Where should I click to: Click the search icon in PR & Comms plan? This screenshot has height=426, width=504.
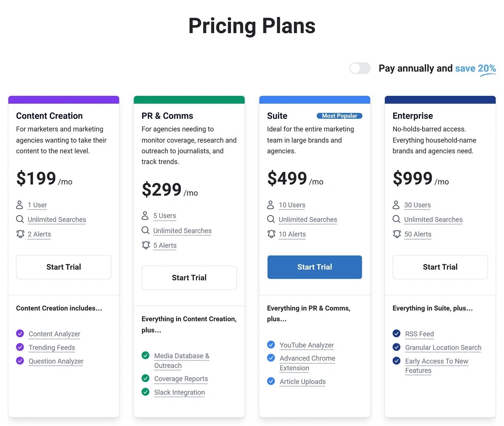point(145,230)
